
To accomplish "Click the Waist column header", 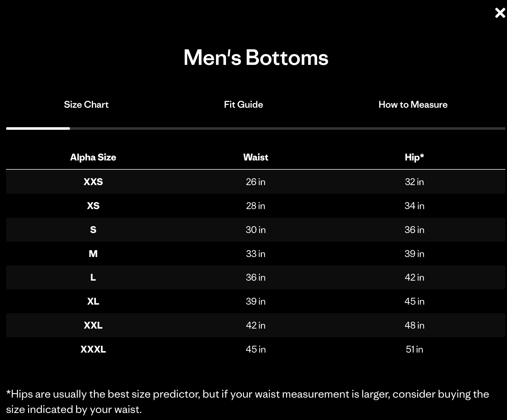I will 256,157.
